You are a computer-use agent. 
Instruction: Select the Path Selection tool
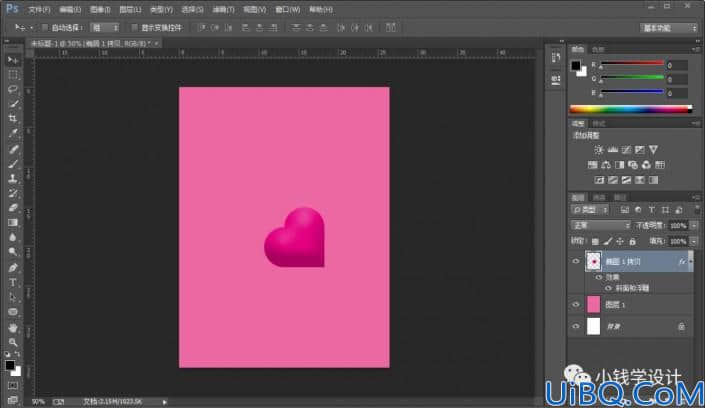(x=13, y=297)
